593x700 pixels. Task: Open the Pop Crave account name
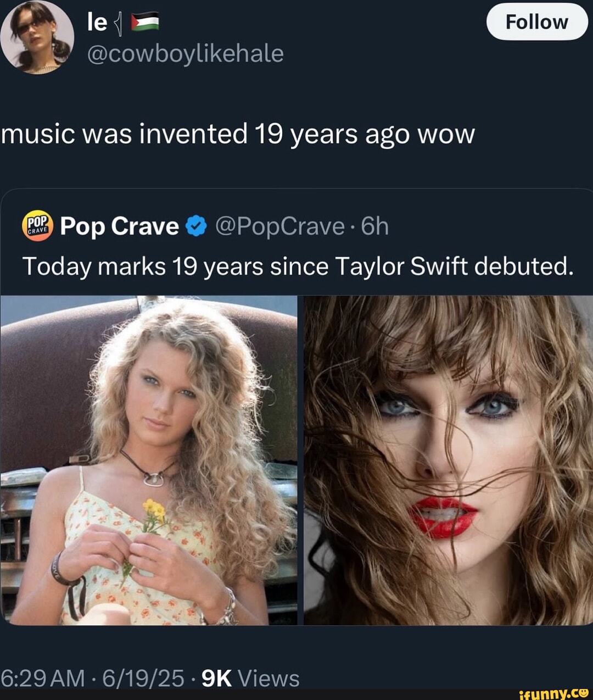coord(119,226)
